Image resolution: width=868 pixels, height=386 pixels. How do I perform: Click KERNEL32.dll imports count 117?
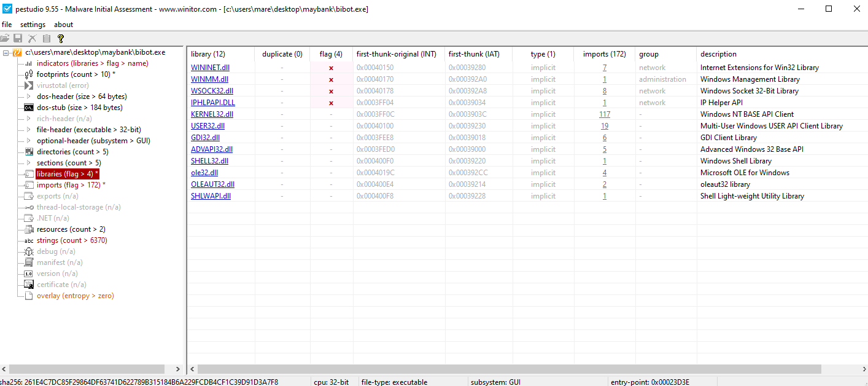[x=604, y=114]
